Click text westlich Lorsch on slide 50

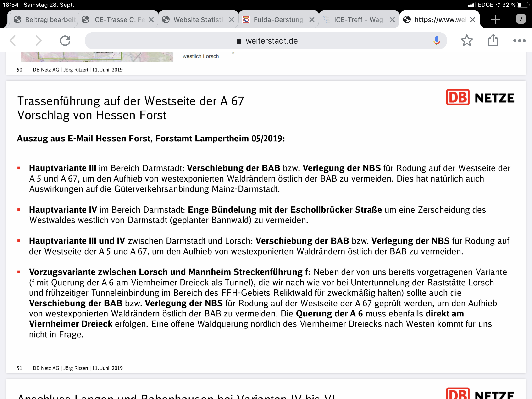201,56
